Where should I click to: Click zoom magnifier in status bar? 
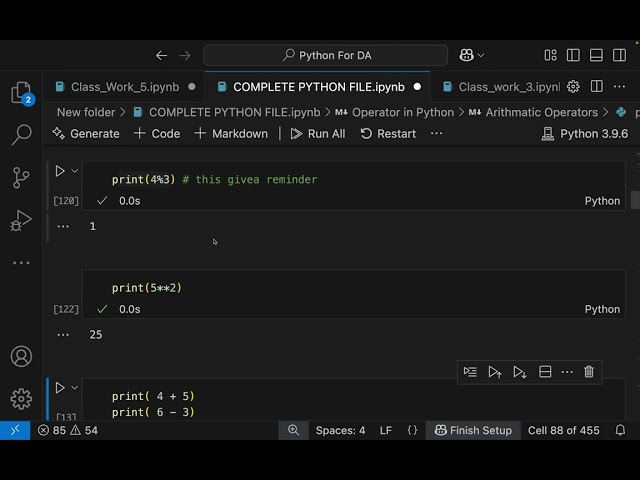click(293, 430)
